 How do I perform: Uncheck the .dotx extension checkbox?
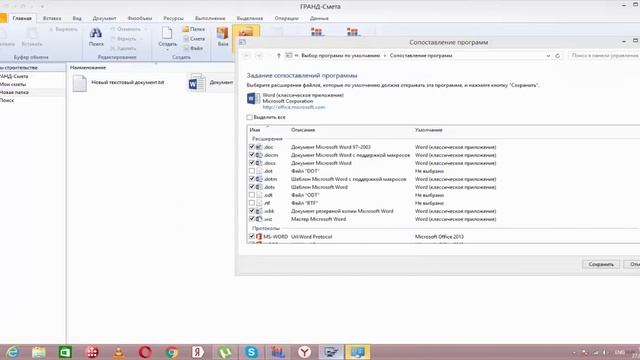(x=252, y=187)
